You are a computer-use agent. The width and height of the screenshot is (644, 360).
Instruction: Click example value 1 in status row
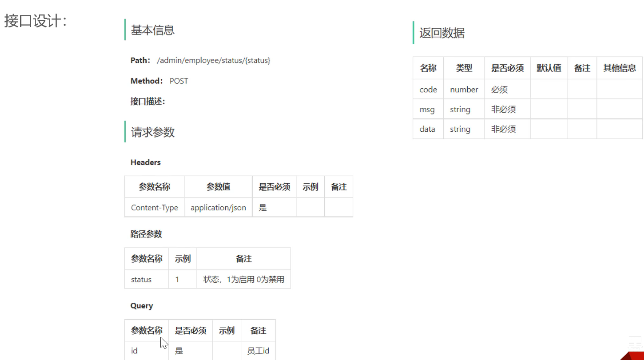(x=177, y=279)
